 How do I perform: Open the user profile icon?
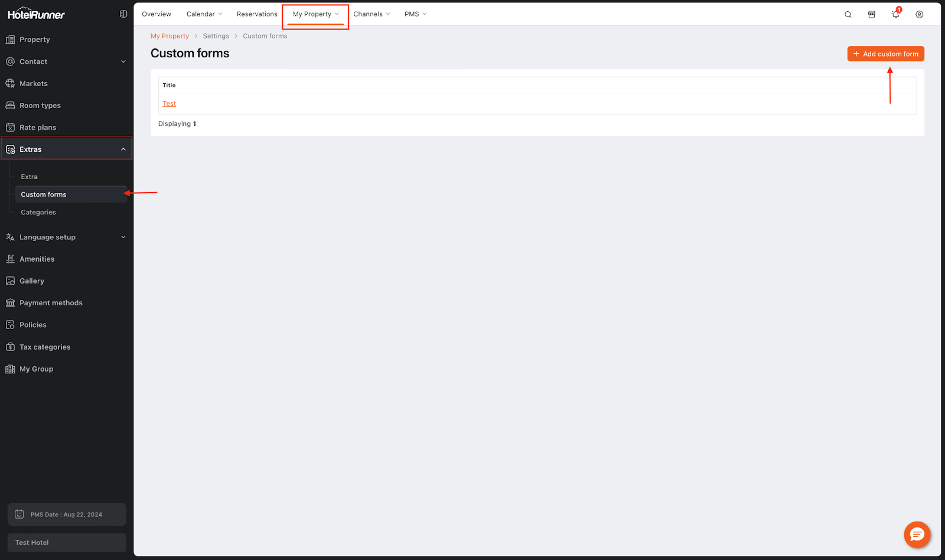pos(919,15)
